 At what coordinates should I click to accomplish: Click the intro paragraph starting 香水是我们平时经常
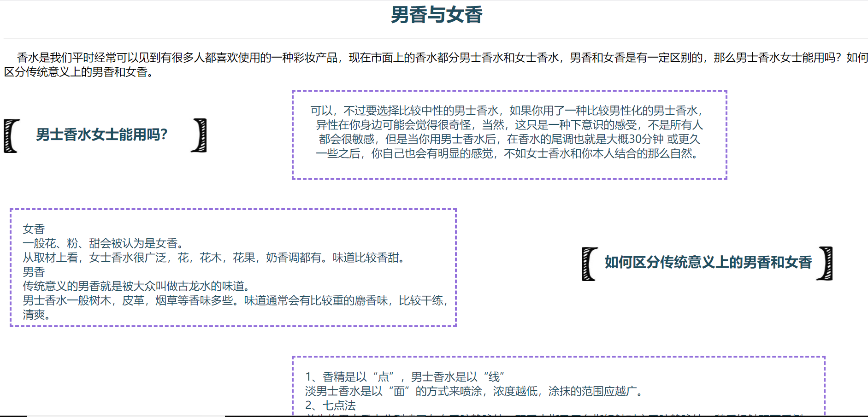[x=436, y=65]
